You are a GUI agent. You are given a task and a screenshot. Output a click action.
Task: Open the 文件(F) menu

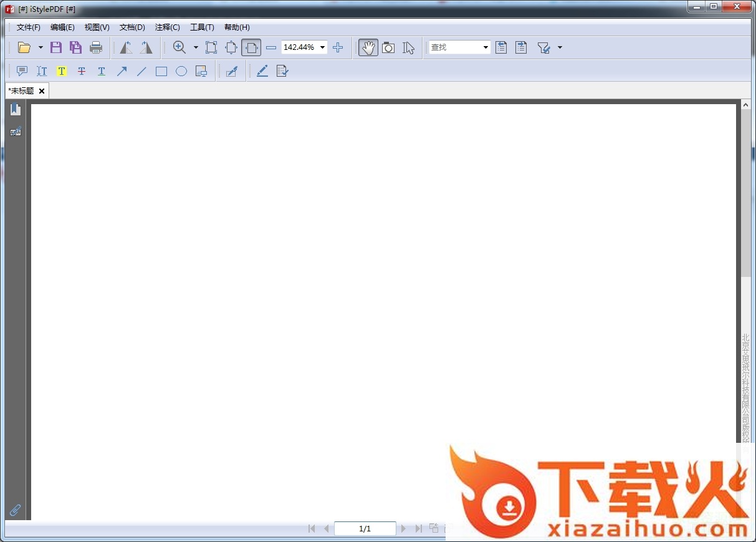pyautogui.click(x=29, y=27)
